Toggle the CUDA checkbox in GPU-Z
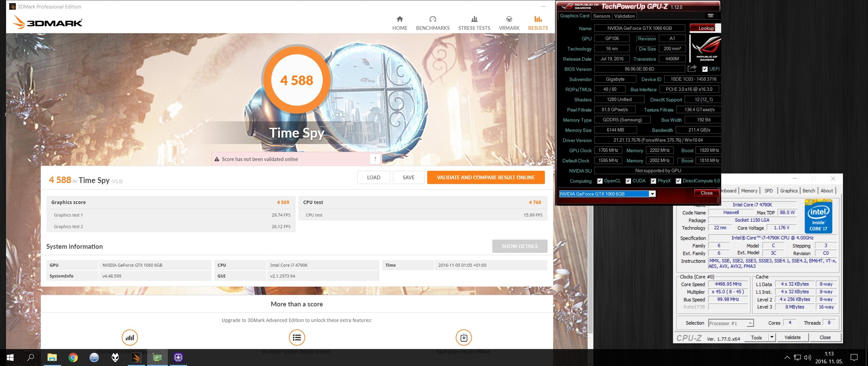 coord(628,181)
